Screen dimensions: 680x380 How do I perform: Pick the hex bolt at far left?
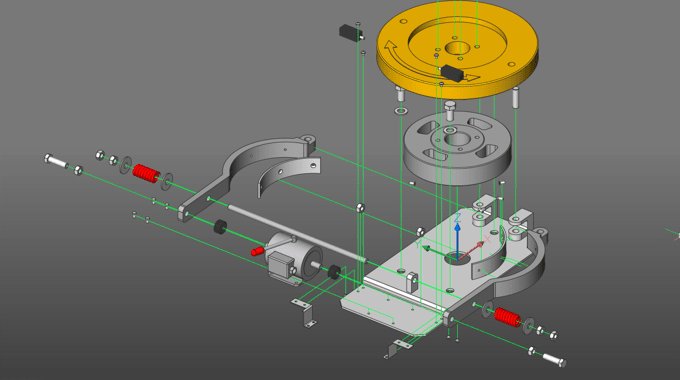click(56, 161)
